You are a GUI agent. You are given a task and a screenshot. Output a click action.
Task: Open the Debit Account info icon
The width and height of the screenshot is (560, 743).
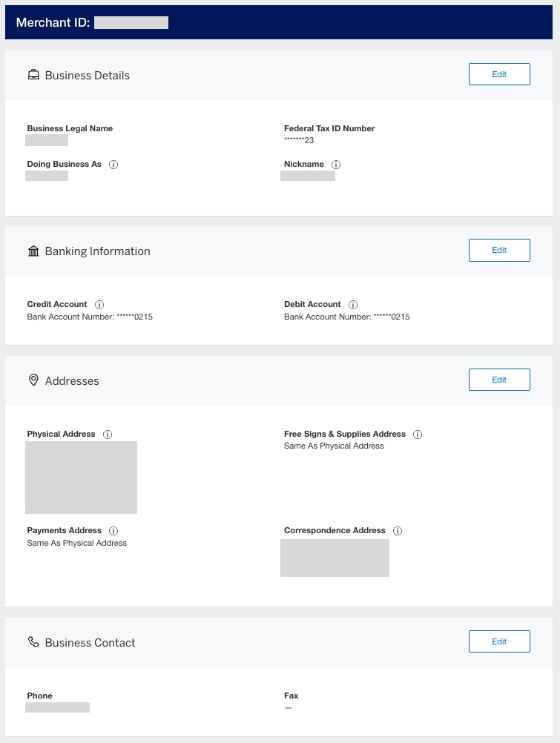353,304
